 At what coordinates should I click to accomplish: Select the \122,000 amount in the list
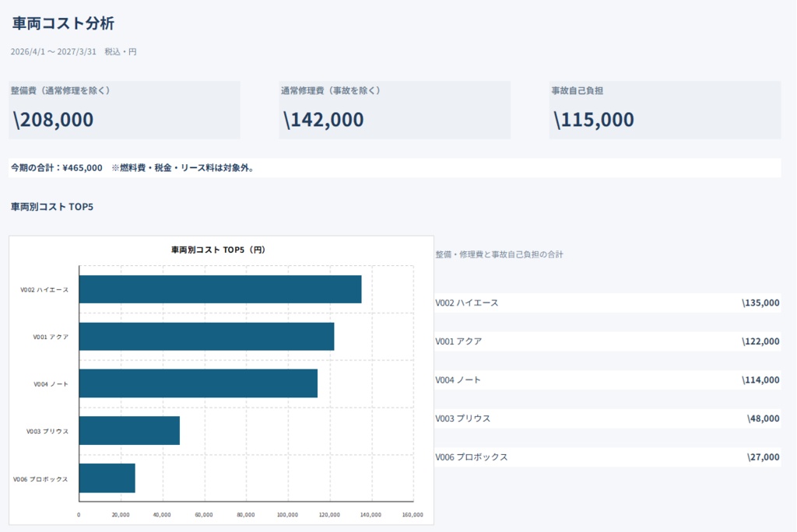click(760, 341)
